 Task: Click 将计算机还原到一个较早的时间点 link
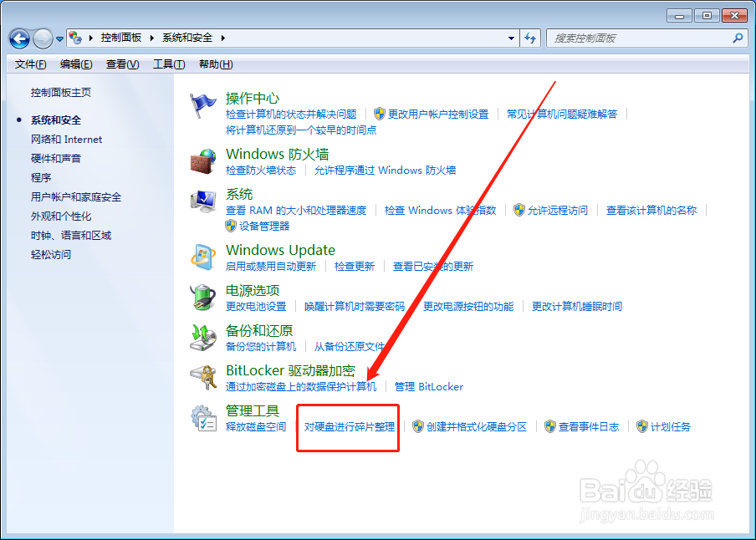[x=301, y=130]
